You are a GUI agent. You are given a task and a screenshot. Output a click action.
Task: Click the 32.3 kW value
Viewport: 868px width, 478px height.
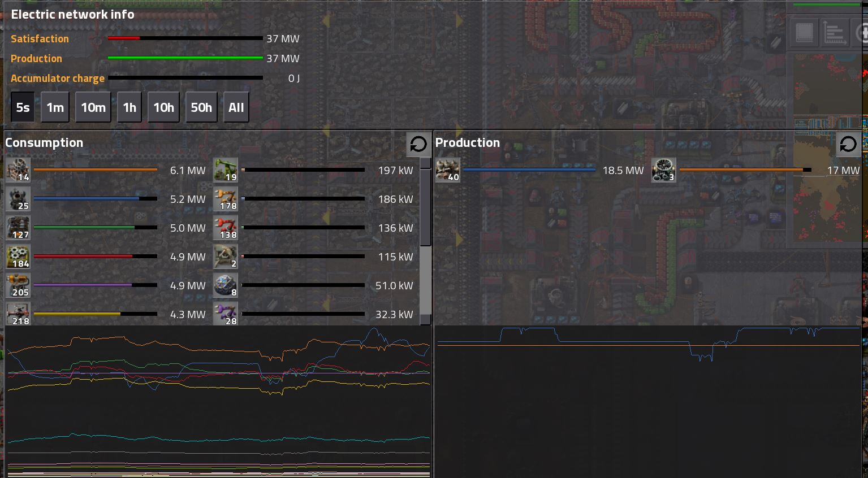[394, 314]
